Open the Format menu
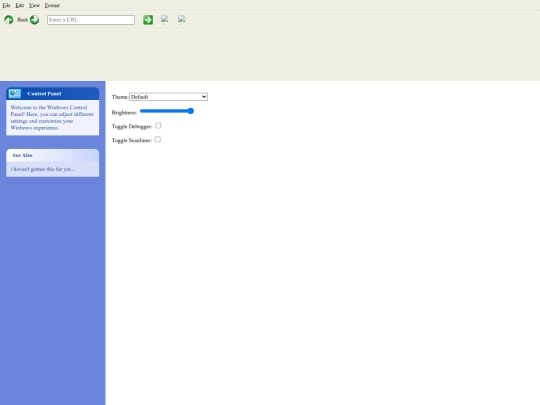This screenshot has width=540, height=405. pos(52,6)
